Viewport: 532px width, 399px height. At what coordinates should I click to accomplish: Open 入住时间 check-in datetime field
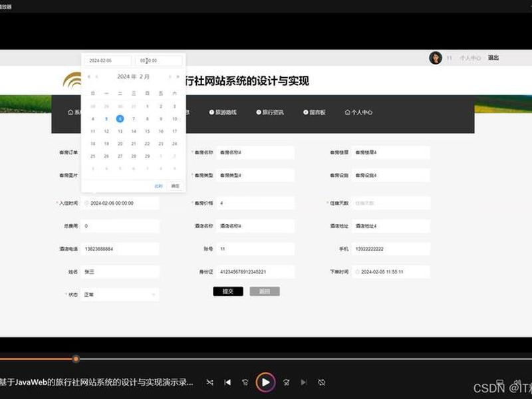point(120,203)
